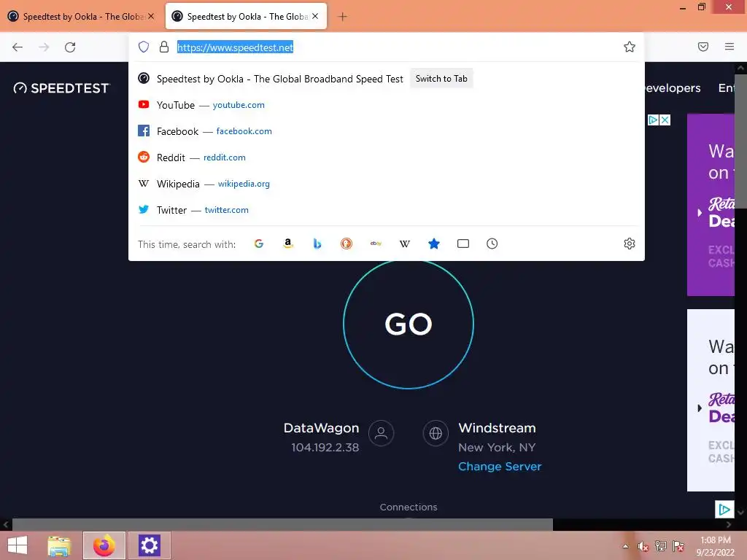
Task: Select Reddit suggestion
Action: click(387, 157)
